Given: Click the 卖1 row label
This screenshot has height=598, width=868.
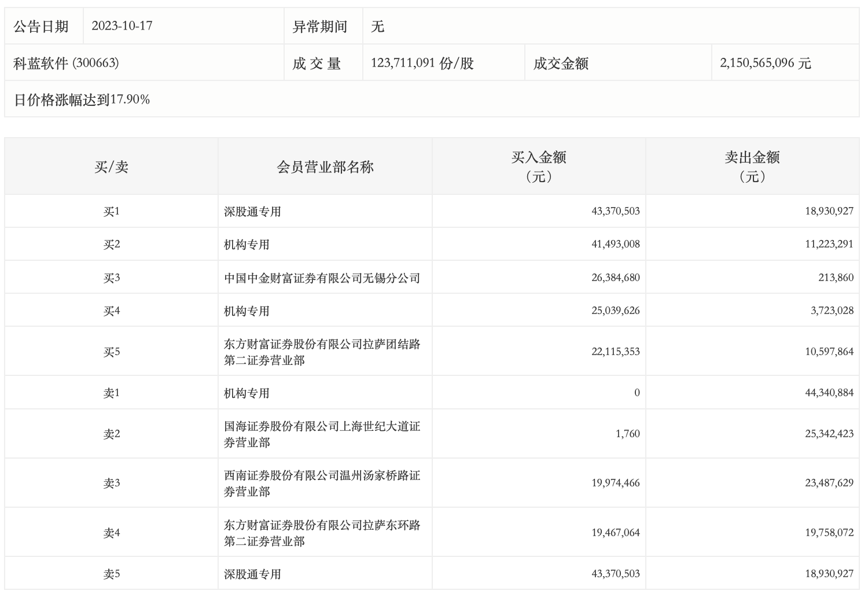Looking at the screenshot, I should click(x=111, y=393).
